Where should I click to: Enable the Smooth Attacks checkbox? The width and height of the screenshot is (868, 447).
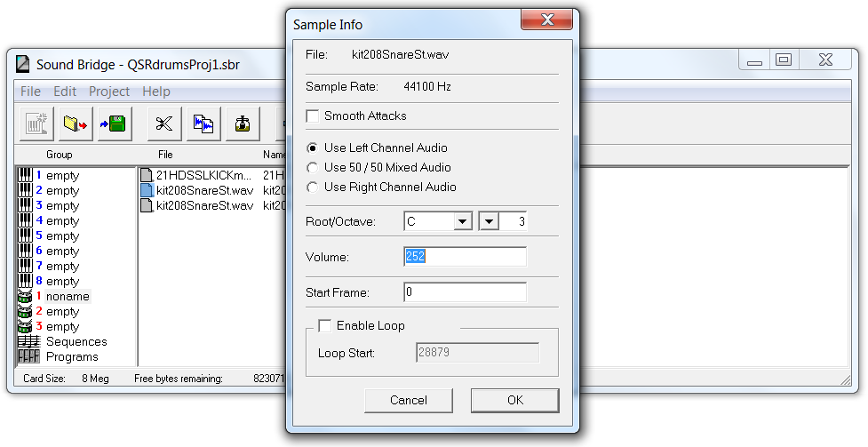tap(313, 116)
